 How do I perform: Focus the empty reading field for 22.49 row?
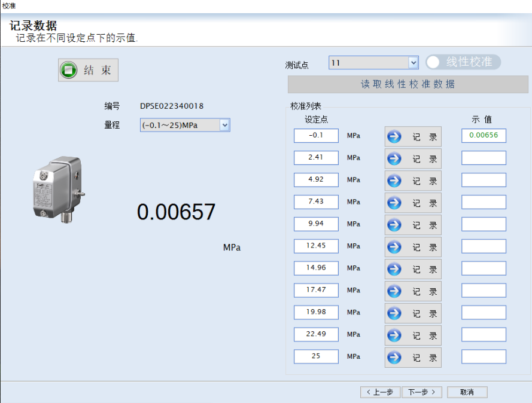click(484, 335)
